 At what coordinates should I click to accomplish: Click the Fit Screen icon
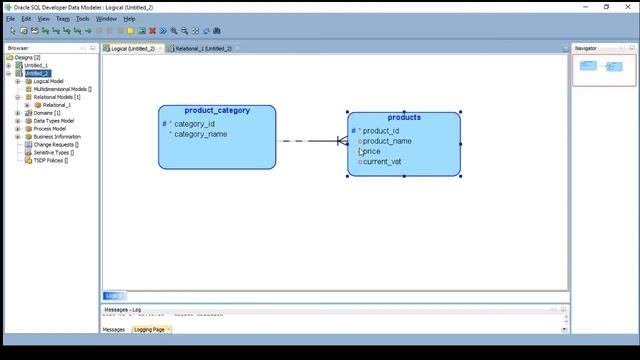coord(196,31)
